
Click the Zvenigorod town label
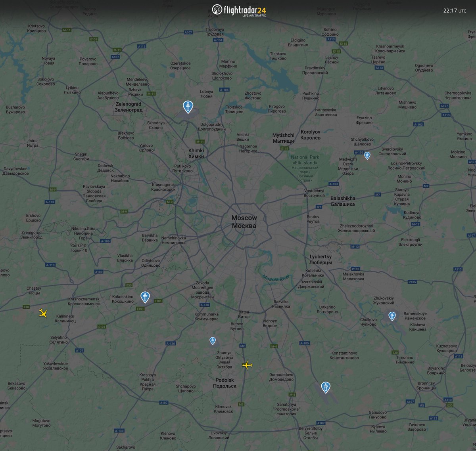click(31, 235)
